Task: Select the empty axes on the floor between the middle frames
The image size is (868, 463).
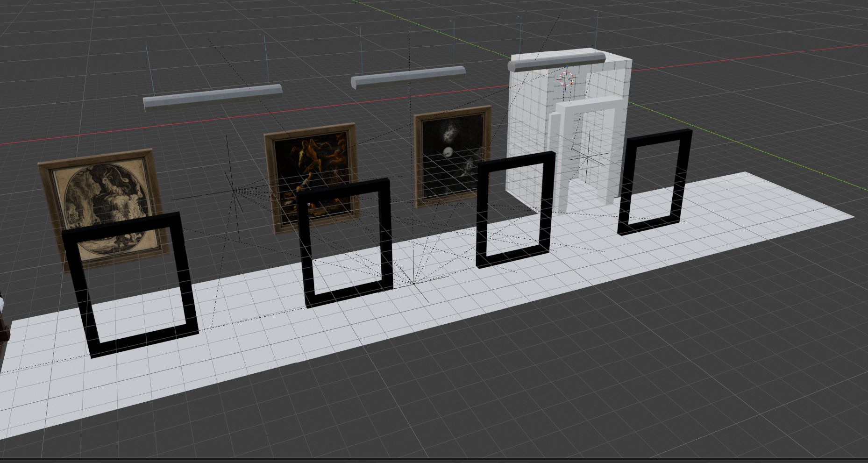Action: pyautogui.click(x=413, y=283)
